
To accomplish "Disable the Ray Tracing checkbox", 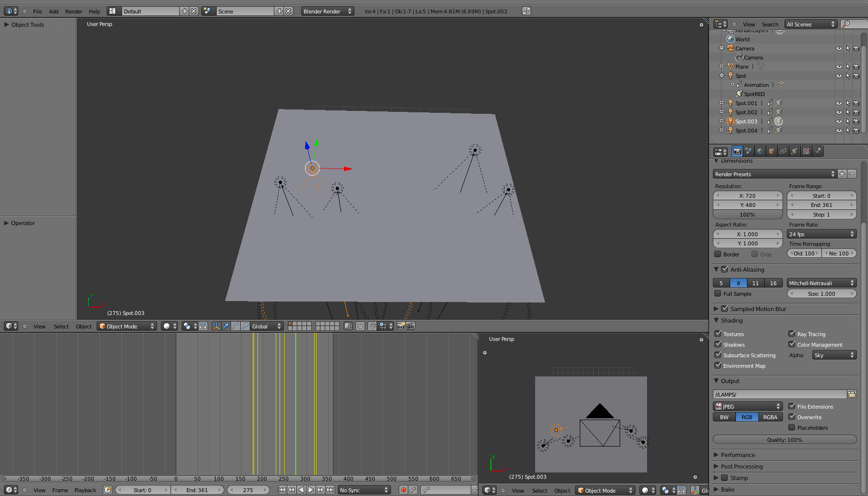I will point(792,334).
